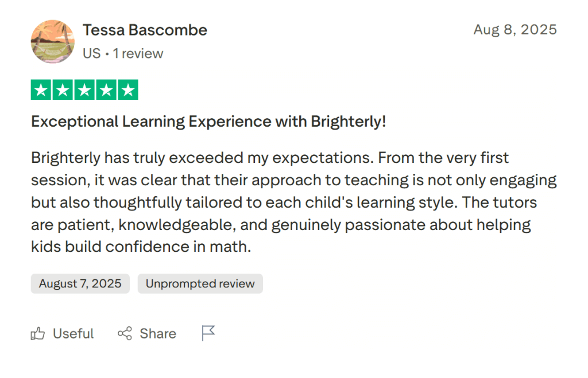Image resolution: width=588 pixels, height=378 pixels.
Task: Click the "Share" text label
Action: (157, 333)
